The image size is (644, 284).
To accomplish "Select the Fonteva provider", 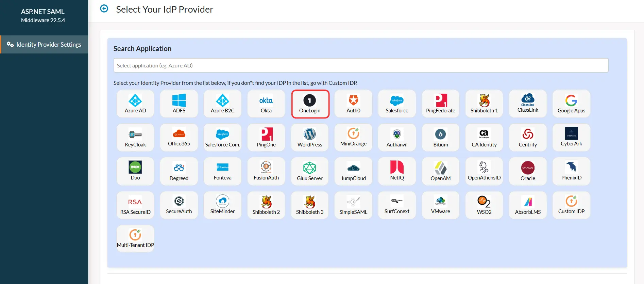I will (222, 171).
